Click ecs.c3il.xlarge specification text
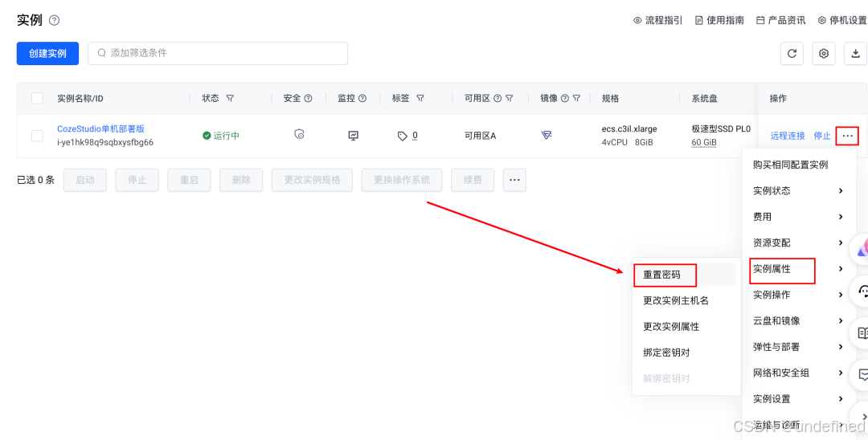Screen dimensions: 868x440 tap(629, 128)
